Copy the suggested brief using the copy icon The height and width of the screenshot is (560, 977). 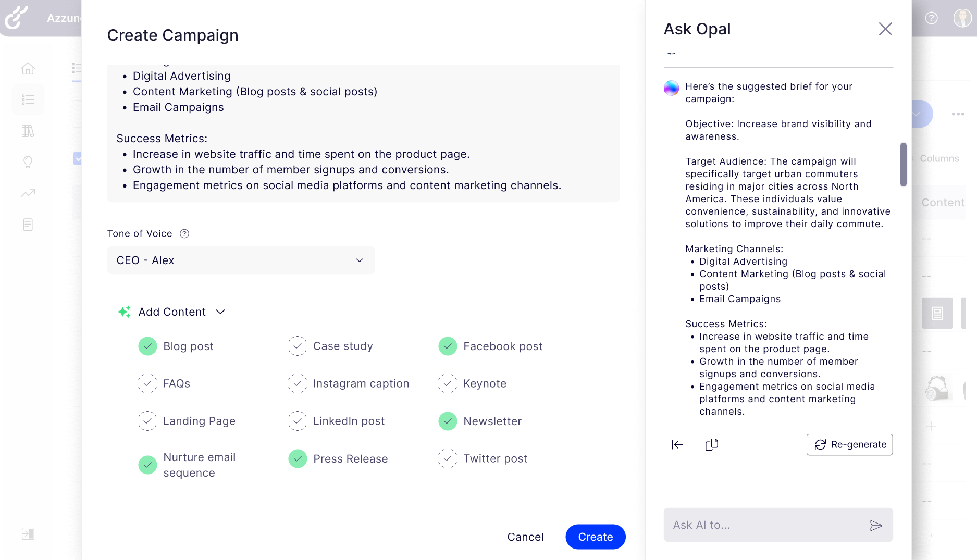click(712, 444)
